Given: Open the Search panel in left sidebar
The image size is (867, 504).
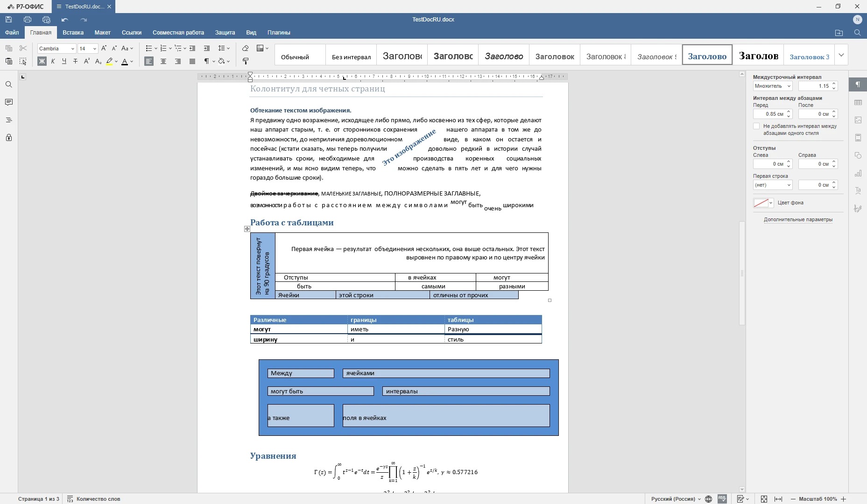Looking at the screenshot, I should click(x=8, y=84).
